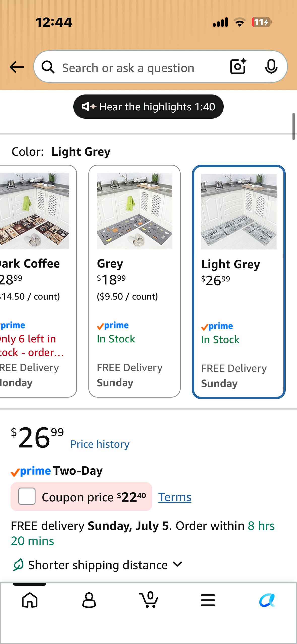Tap the Light Grey rug thumbnail image
Screen dimensions: 297x644
click(x=239, y=211)
